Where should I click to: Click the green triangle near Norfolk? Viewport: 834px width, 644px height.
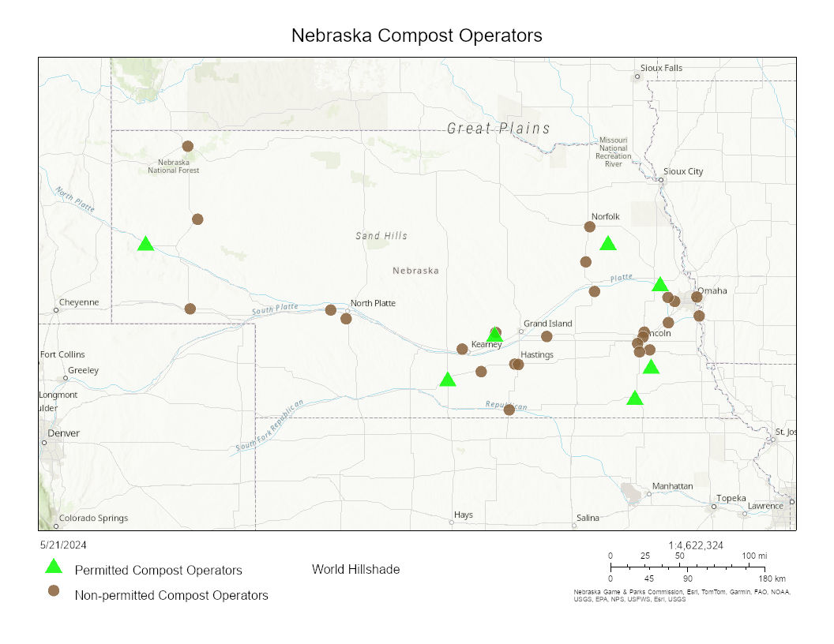608,243
